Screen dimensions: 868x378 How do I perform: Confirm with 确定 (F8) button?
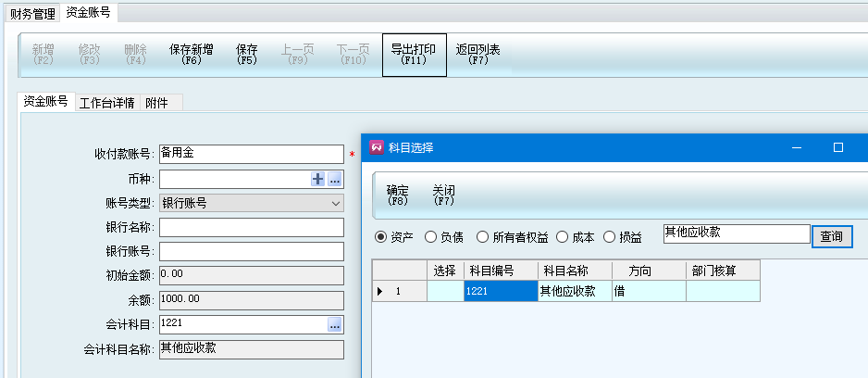[x=397, y=195]
